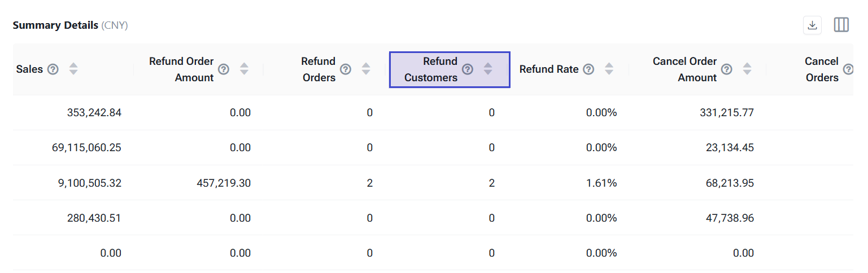The image size is (868, 273).
Task: Sort by Refund Order Amount arrows
Action: 244,69
